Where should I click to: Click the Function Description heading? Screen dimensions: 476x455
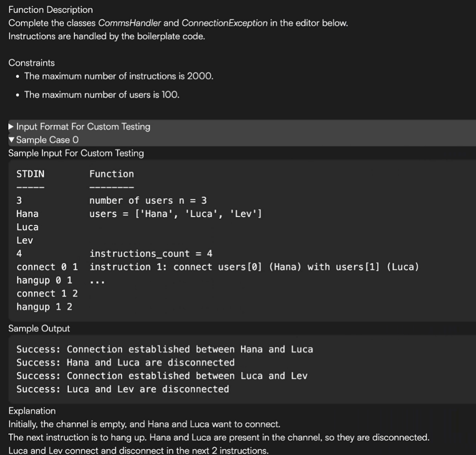(50, 10)
